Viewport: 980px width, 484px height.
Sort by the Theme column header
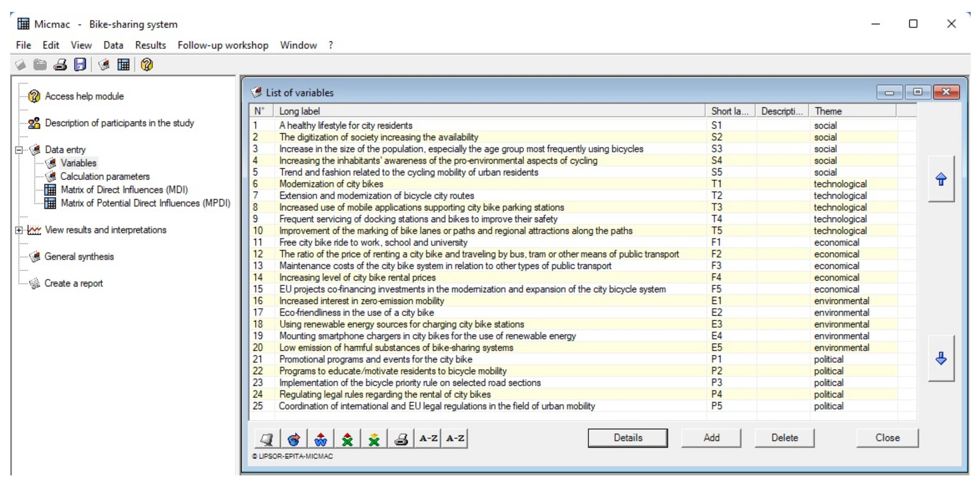point(852,111)
